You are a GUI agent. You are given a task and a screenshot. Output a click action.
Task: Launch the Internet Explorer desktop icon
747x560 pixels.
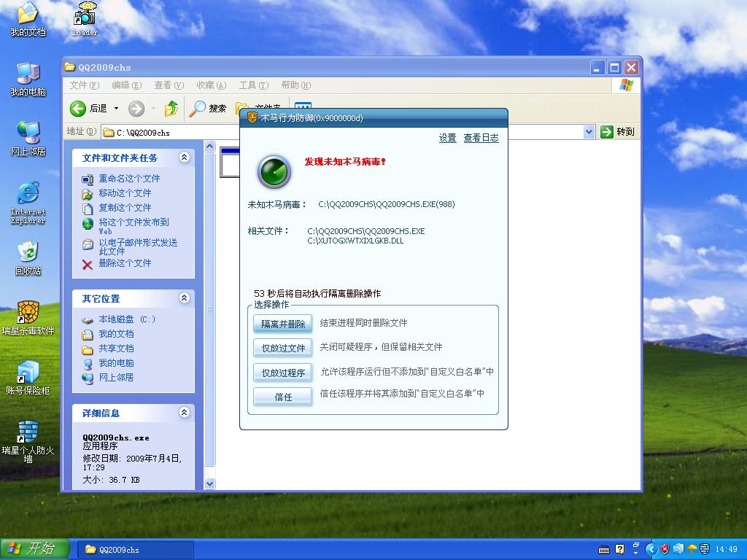pos(28,203)
